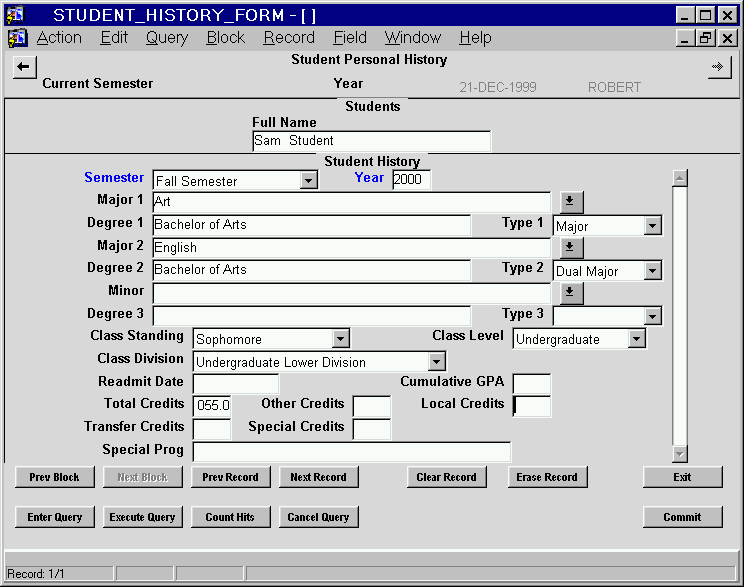Open the Minor list-of-values icon
Viewport: 744px width, 587px height.
[571, 293]
